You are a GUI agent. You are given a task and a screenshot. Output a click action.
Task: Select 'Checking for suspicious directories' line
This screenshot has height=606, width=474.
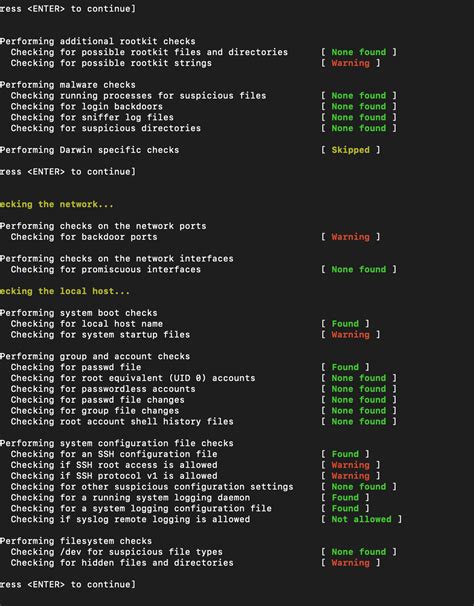[106, 128]
